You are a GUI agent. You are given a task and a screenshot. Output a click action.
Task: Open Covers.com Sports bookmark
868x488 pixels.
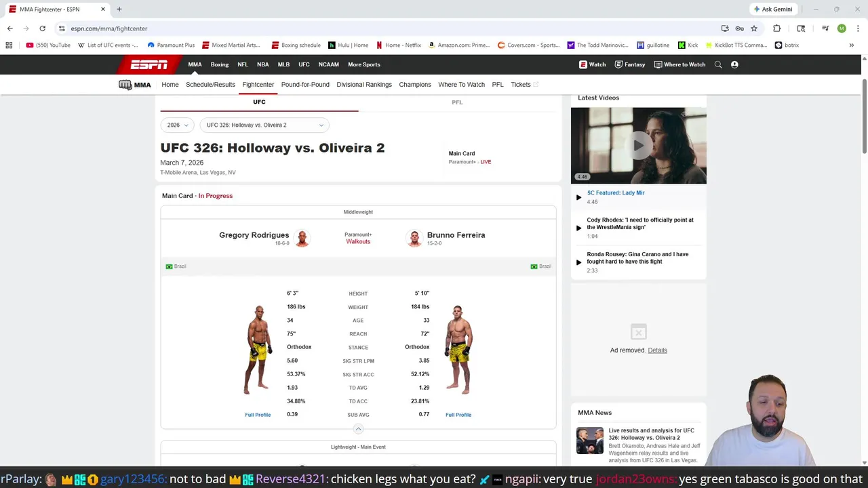(528, 45)
